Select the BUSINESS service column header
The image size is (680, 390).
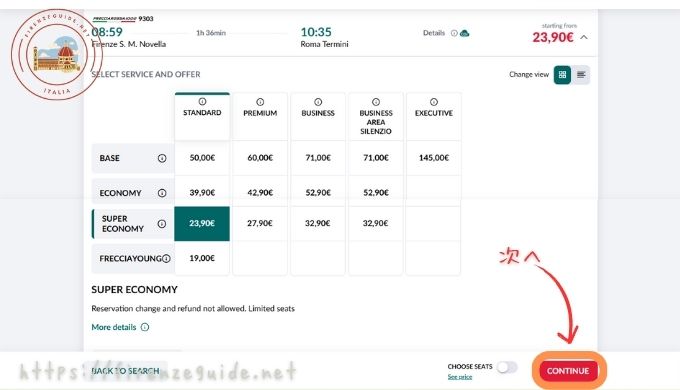[x=318, y=116]
